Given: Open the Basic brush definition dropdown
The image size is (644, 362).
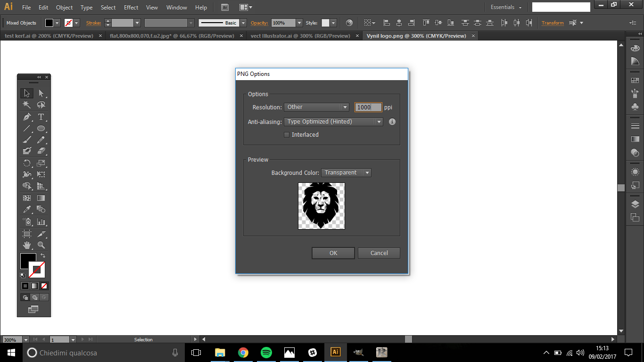Looking at the screenshot, I should (x=243, y=23).
